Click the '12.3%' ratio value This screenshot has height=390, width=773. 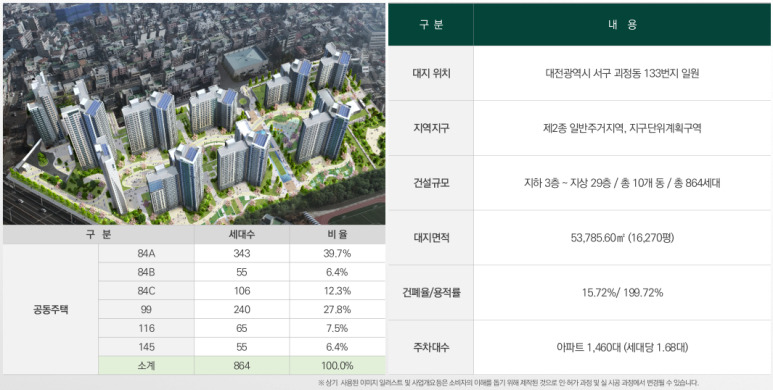click(x=338, y=291)
